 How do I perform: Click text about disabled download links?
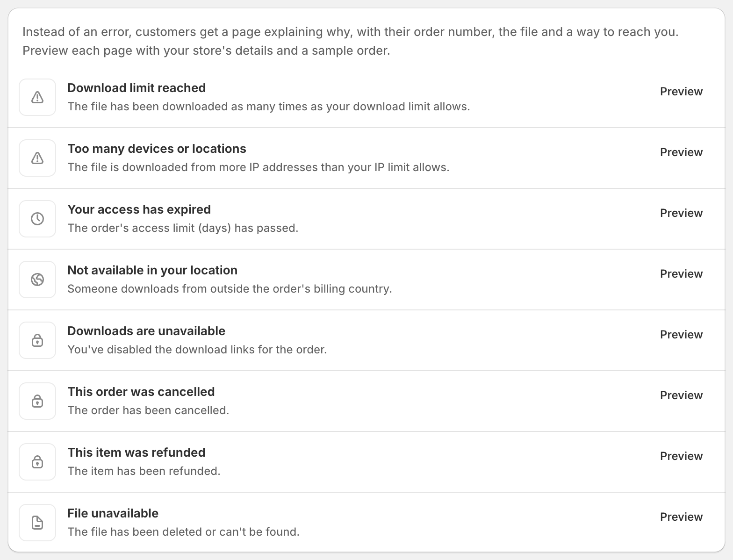tap(197, 350)
